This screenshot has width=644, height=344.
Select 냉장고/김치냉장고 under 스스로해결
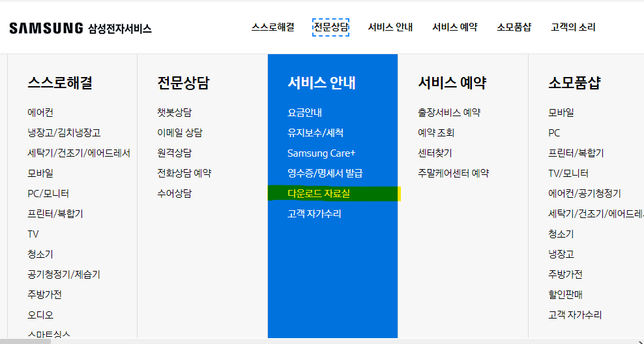pyautogui.click(x=64, y=133)
